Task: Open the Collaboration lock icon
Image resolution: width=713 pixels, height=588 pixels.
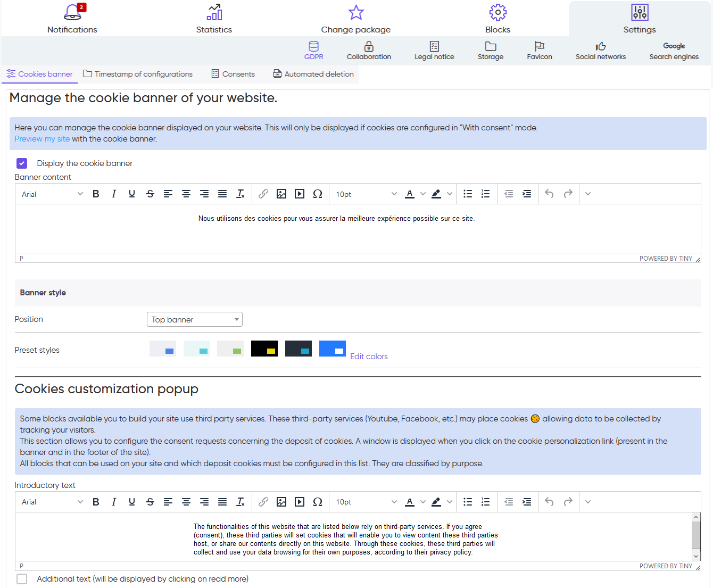Action: (369, 46)
